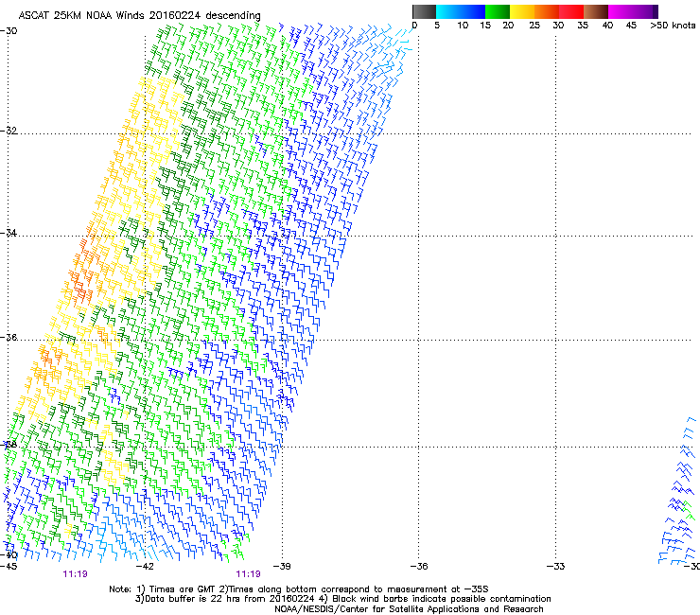Select the '10' legend scale label

[463, 26]
